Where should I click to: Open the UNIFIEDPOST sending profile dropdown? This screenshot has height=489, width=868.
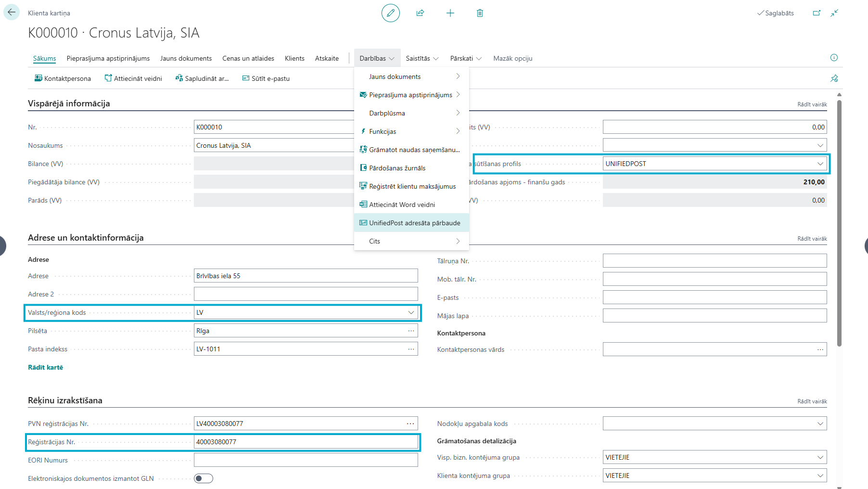pos(820,164)
